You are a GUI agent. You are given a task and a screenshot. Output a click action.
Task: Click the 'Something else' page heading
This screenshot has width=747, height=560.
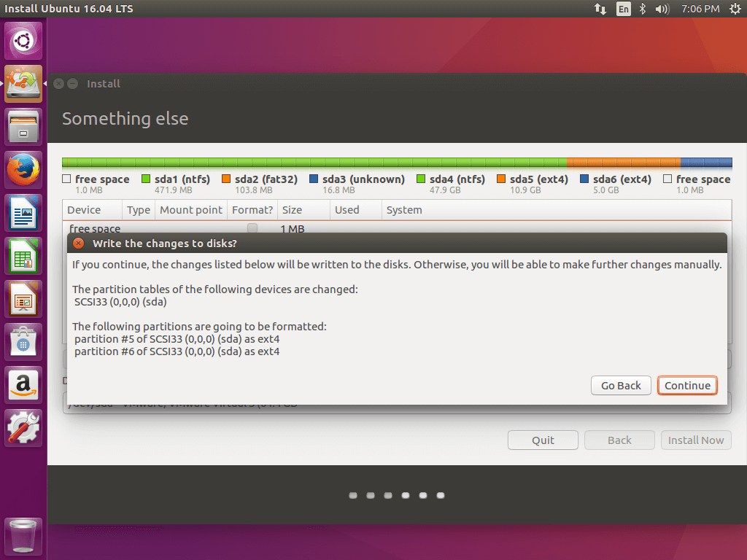(125, 119)
